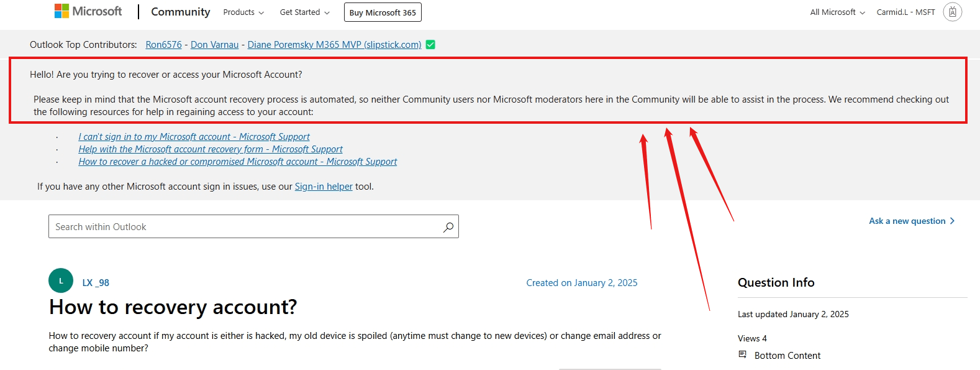Image resolution: width=980 pixels, height=370 pixels.
Task: Expand the Products dropdown menu
Action: coord(243,12)
